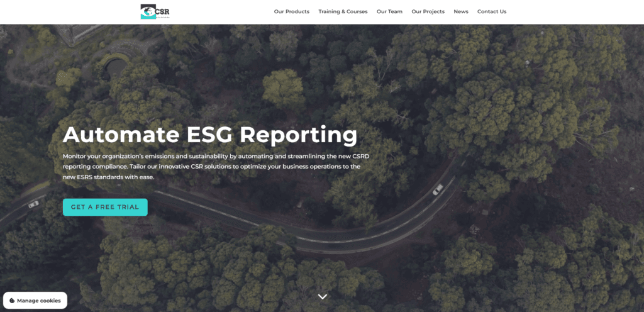Click the Automate ESG Reporting heading
This screenshot has height=312, width=644.
[210, 135]
